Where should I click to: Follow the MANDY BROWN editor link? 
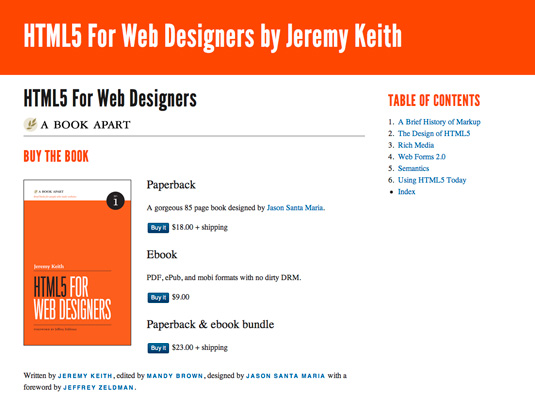point(175,376)
